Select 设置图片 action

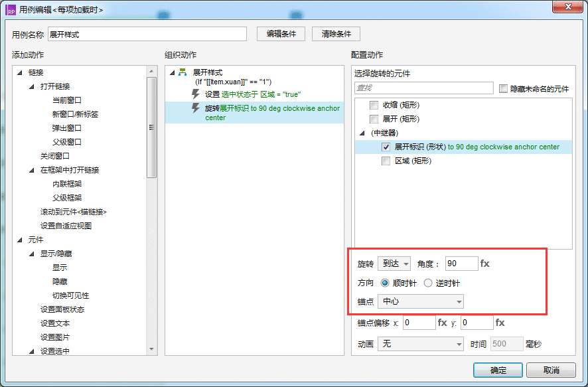click(54, 337)
